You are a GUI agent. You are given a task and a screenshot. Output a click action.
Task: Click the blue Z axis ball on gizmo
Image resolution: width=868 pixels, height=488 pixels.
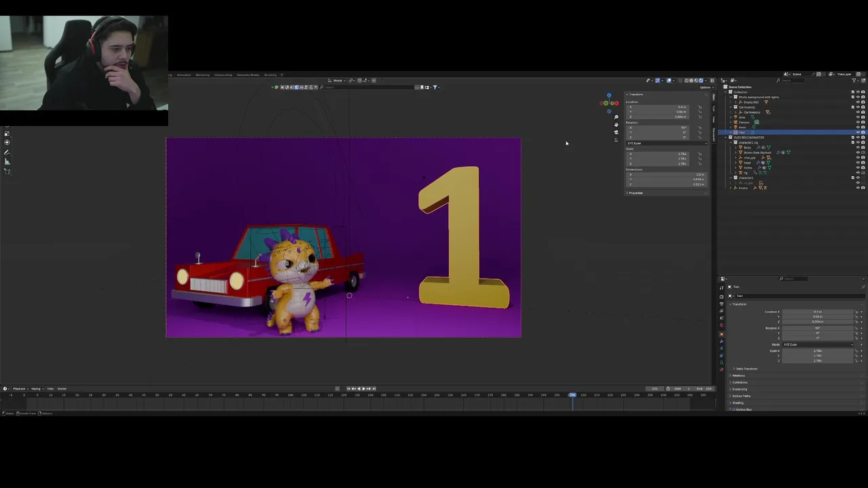click(x=609, y=95)
